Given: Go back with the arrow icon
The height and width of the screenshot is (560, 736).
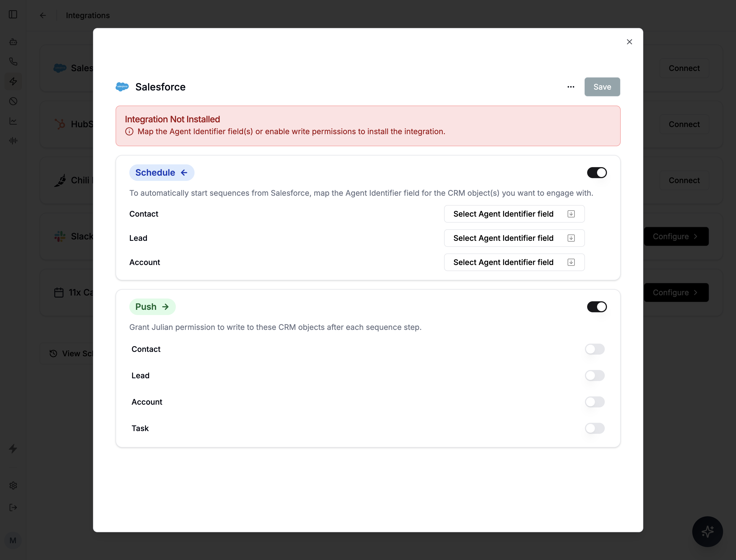Looking at the screenshot, I should 43,15.
